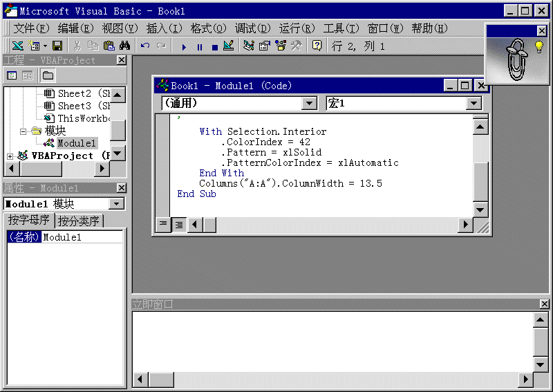Collapse the 模块 folder in project tree
The height and width of the screenshot is (392, 553).
tap(24, 131)
